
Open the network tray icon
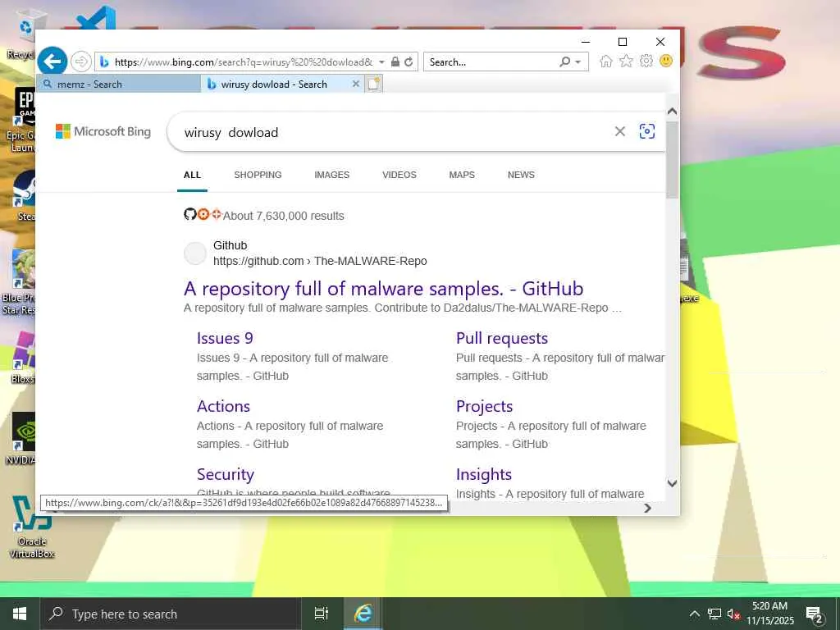point(714,614)
